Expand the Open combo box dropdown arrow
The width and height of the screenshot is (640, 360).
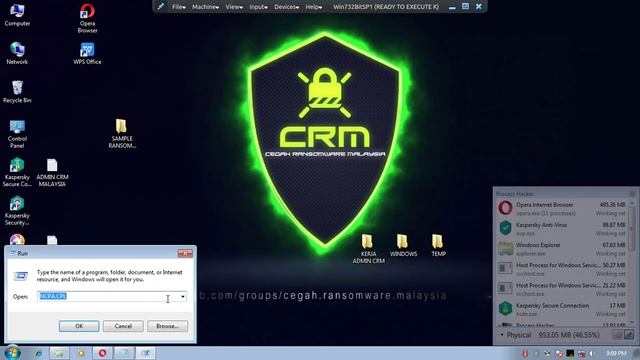pos(183,297)
